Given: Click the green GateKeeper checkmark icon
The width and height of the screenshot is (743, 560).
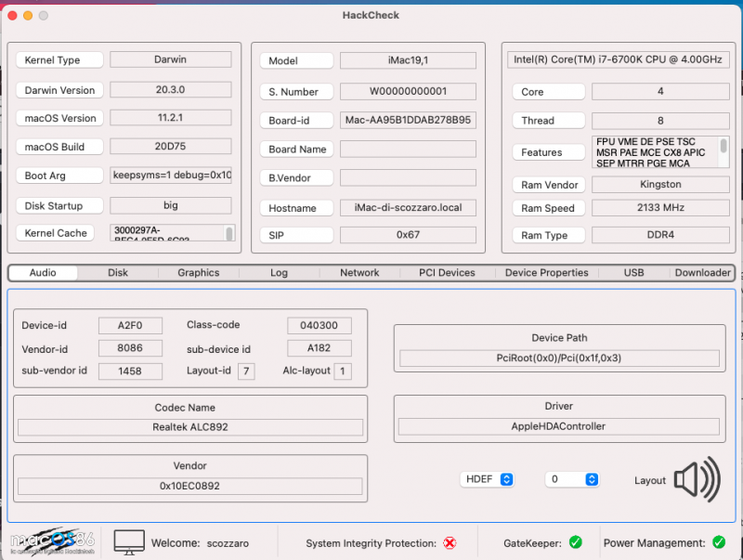Looking at the screenshot, I should 575,542.
